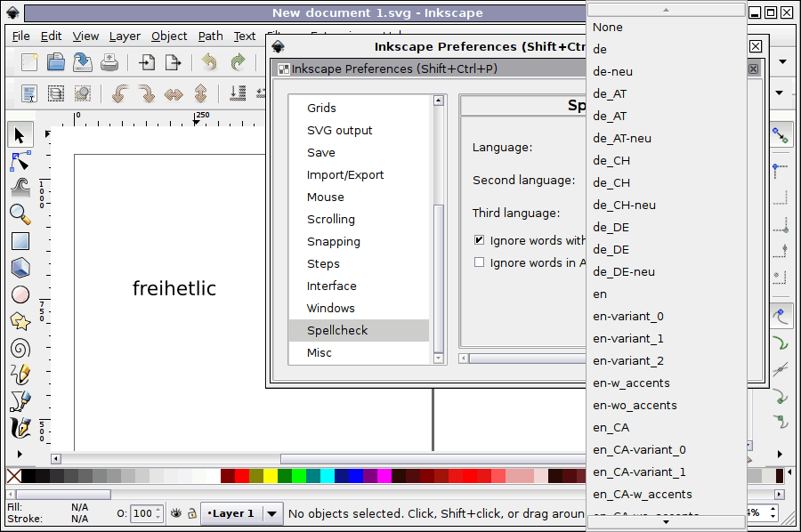This screenshot has height=532, width=801.
Task: Activate the Node edit tool
Action: point(20,162)
